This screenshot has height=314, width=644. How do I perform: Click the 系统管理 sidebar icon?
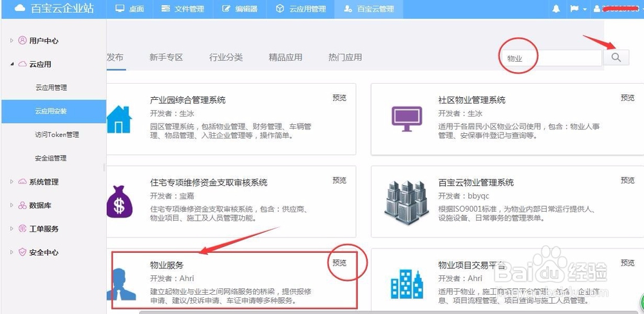[x=22, y=181]
